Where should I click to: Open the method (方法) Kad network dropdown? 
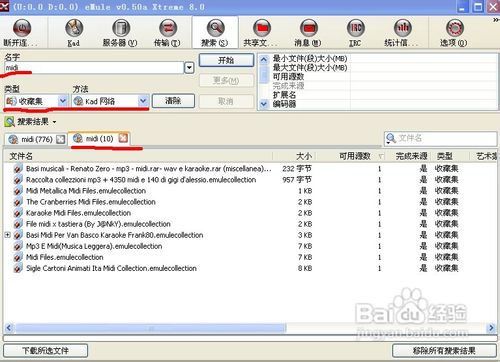(x=110, y=101)
